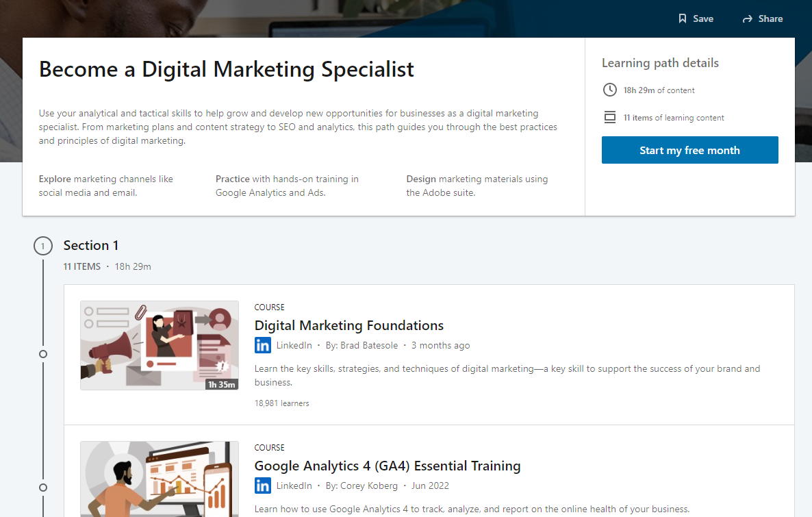This screenshot has width=812, height=517.
Task: Click Digital Marketing Foundations description text
Action: (507, 375)
